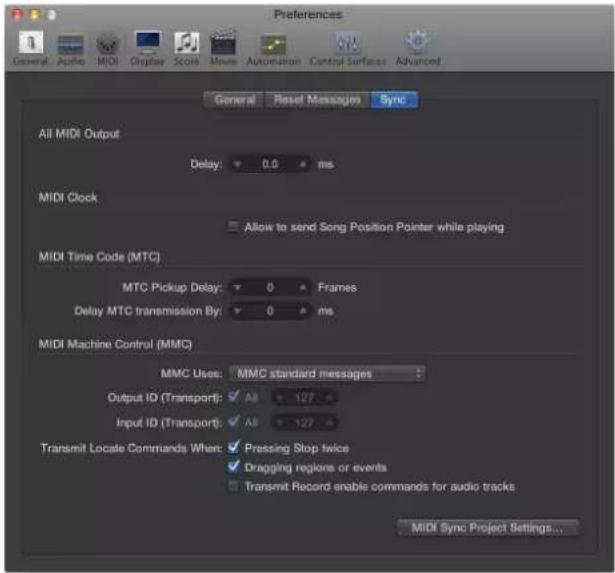Switch to the General sub-tab
The height and width of the screenshot is (573, 615).
pyautogui.click(x=235, y=100)
